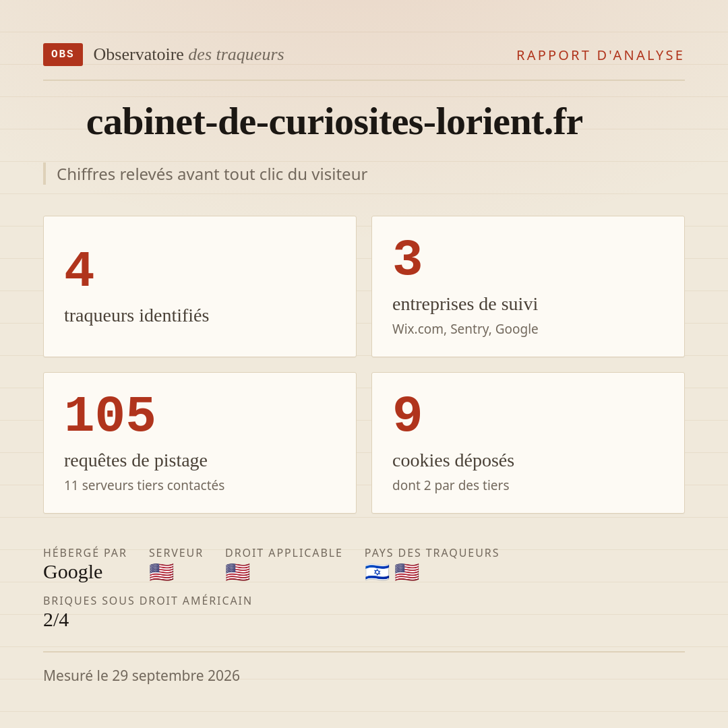Image resolution: width=728 pixels, height=728 pixels.
Task: Click 'BRIQUES SOUS DROIT AMÉRICAIN' label
Action: [148, 601]
